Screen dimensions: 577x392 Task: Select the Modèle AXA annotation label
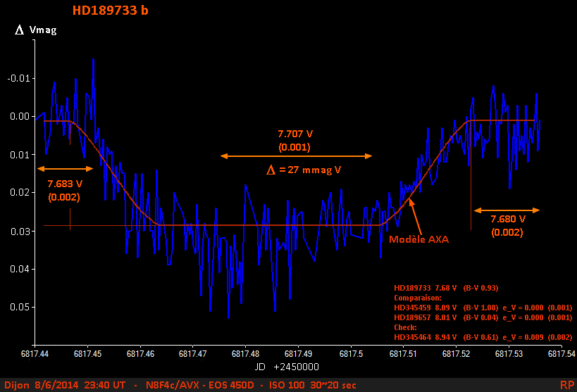tap(418, 239)
